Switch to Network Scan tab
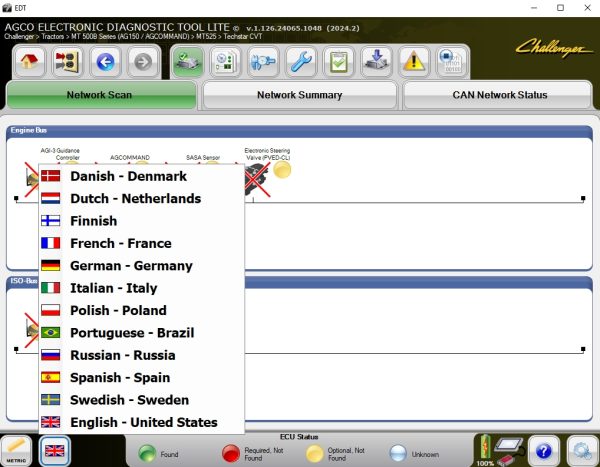Viewport: 600px width, 467px height. [101, 95]
